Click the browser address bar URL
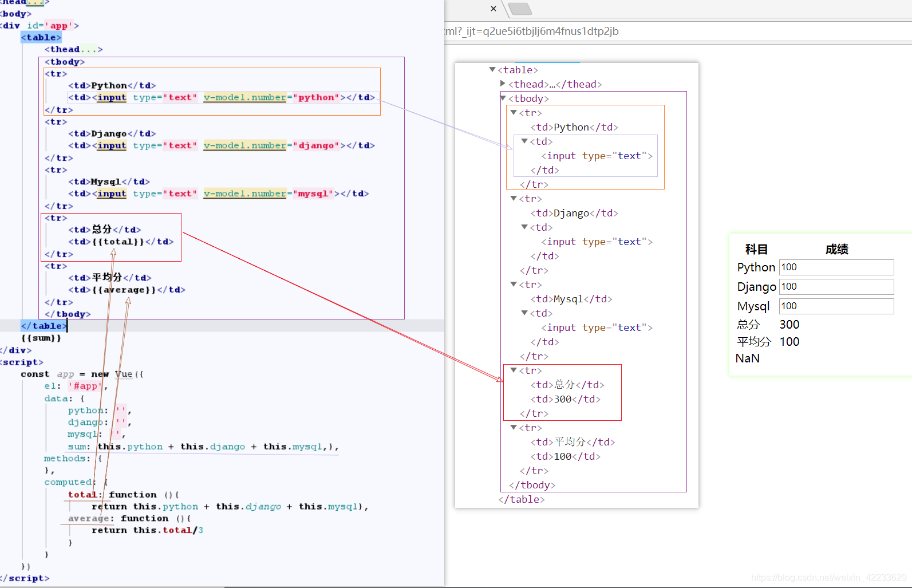Image resolution: width=912 pixels, height=588 pixels. (532, 31)
